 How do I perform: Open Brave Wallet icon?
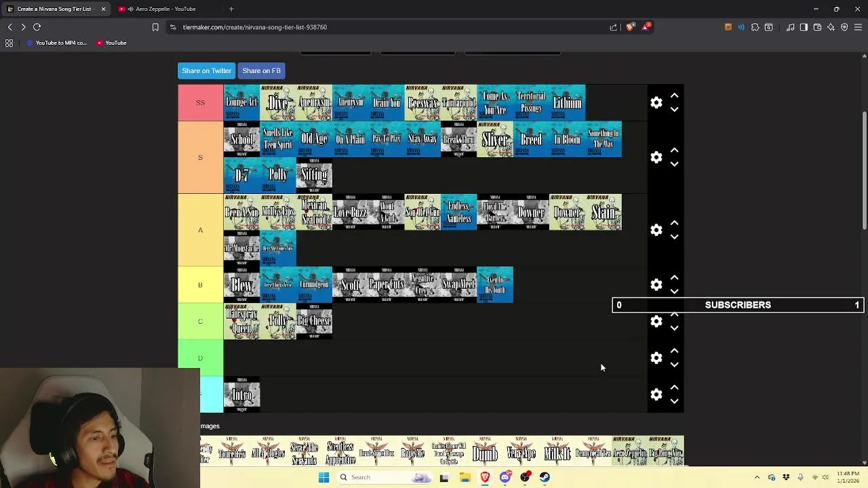(x=817, y=27)
